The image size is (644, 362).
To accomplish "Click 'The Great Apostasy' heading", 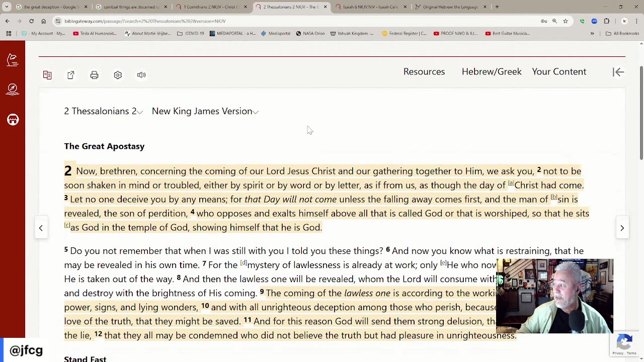I will coord(104,146).
